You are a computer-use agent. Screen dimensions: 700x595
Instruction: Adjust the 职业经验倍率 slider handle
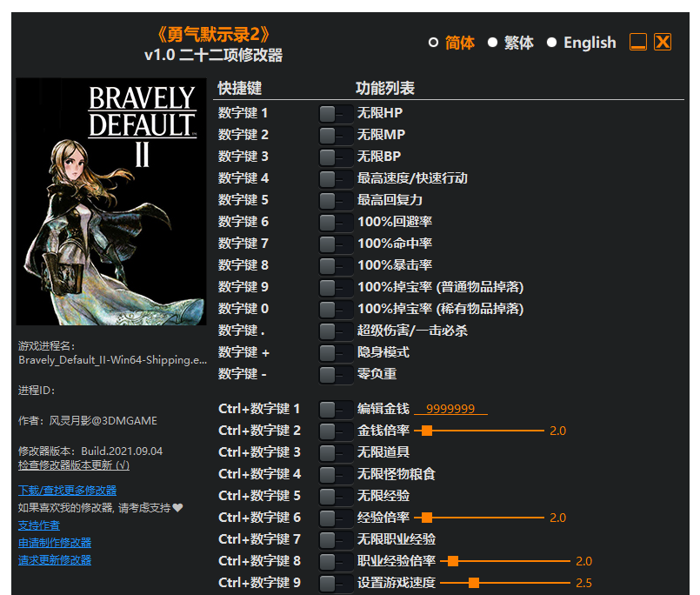pyautogui.click(x=453, y=561)
